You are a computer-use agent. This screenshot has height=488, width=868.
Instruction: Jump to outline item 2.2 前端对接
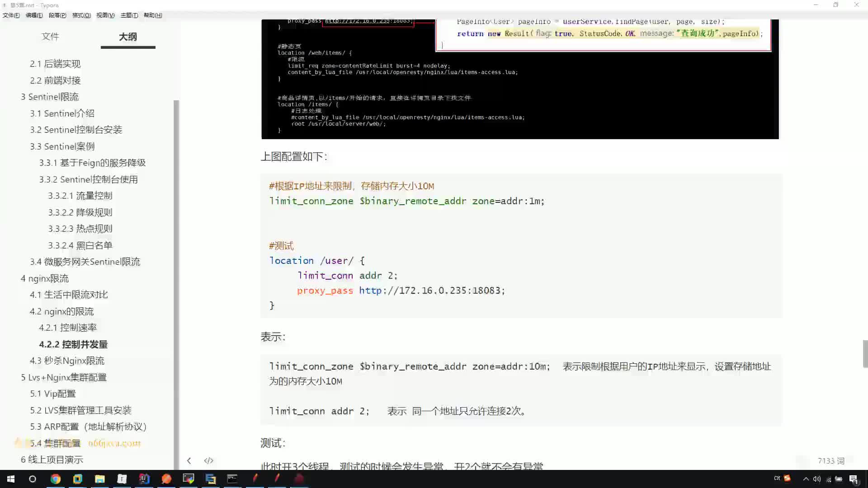(x=55, y=80)
